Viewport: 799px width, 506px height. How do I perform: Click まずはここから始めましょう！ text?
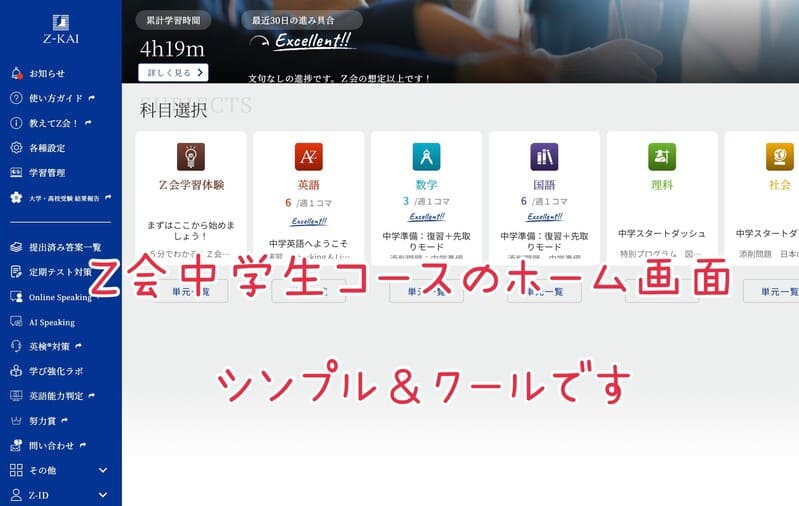coord(191,230)
